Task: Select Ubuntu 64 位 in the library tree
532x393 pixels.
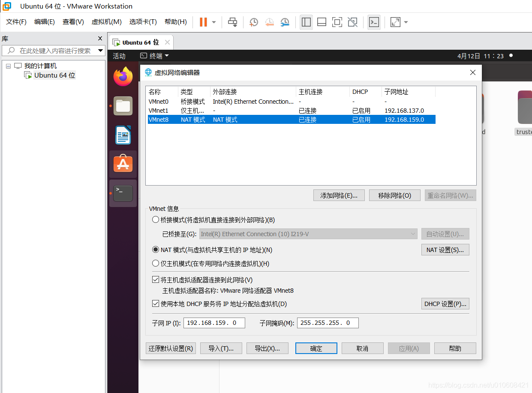Action: pos(54,75)
